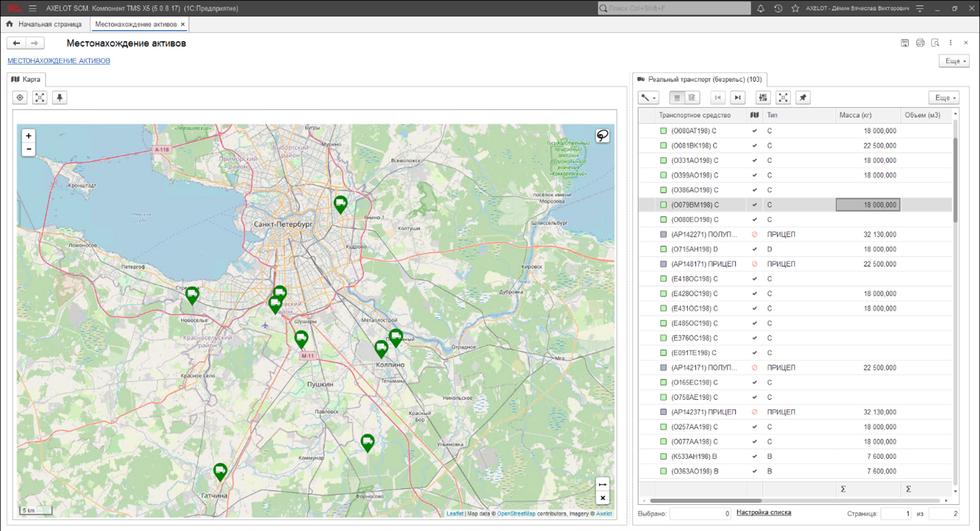Click the gray square of (АР142371) ПРИЦЕП
The image size is (980, 531).
coord(663,412)
